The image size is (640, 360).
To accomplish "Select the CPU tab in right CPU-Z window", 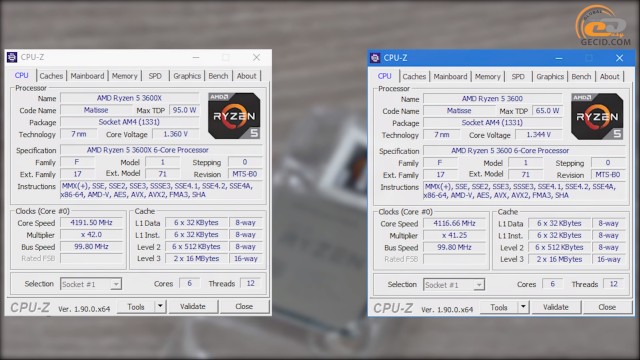I will click(384, 76).
